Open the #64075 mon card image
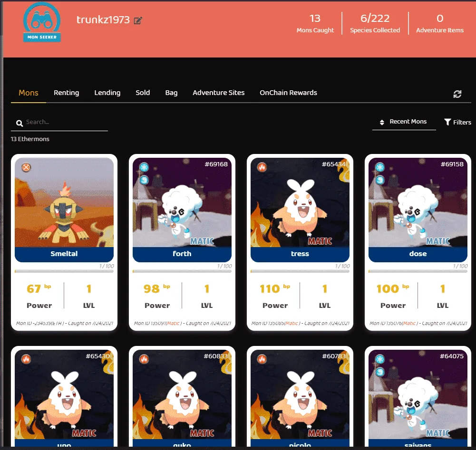476x450 pixels. [418, 394]
